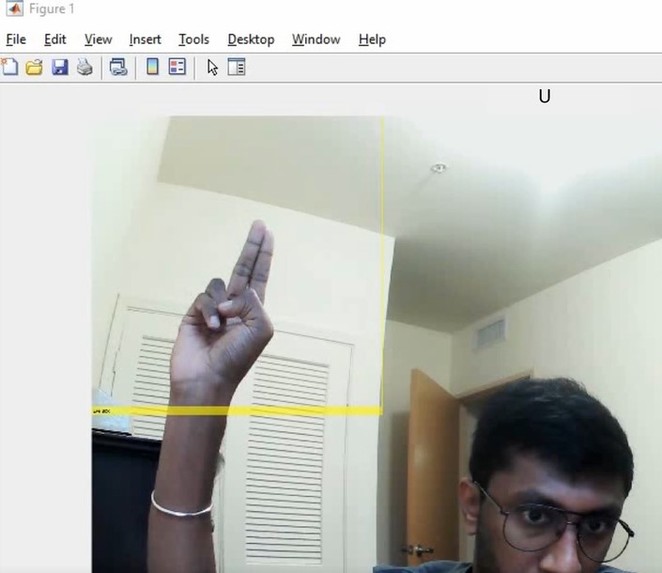This screenshot has height=573, width=662.
Task: Open the File menu
Action: [16, 40]
